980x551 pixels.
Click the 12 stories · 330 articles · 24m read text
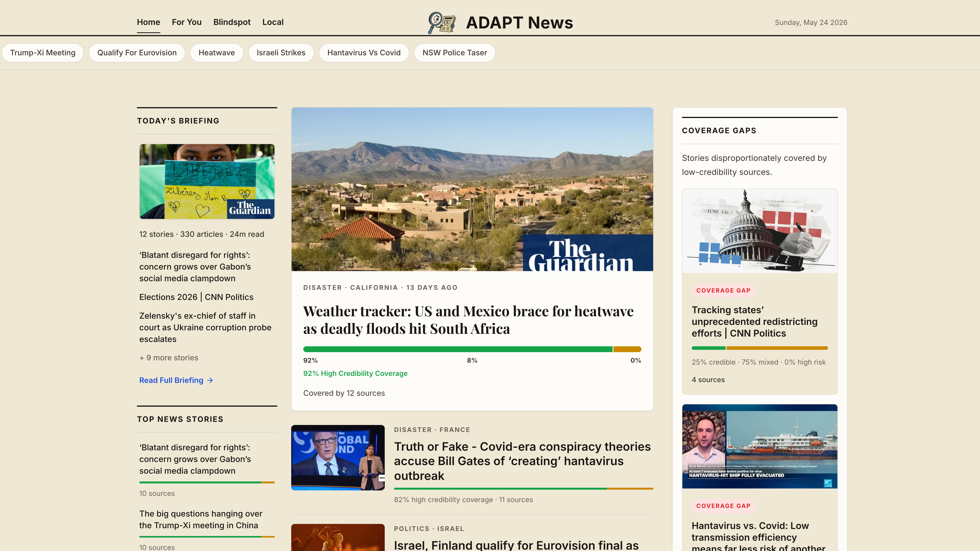(202, 234)
